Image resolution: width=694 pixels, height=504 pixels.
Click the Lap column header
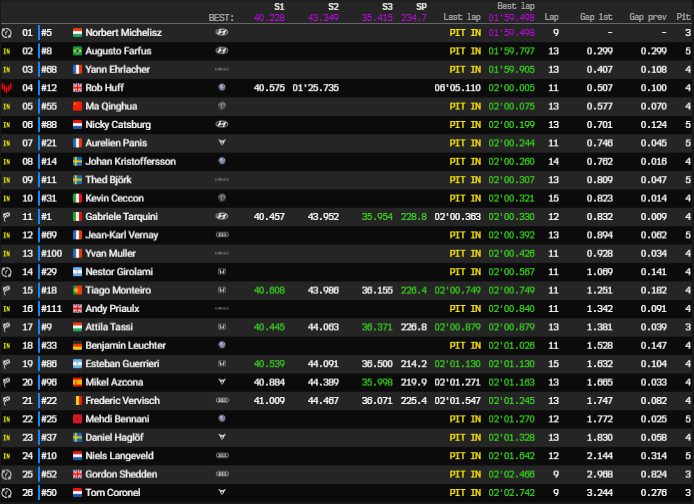click(x=551, y=17)
